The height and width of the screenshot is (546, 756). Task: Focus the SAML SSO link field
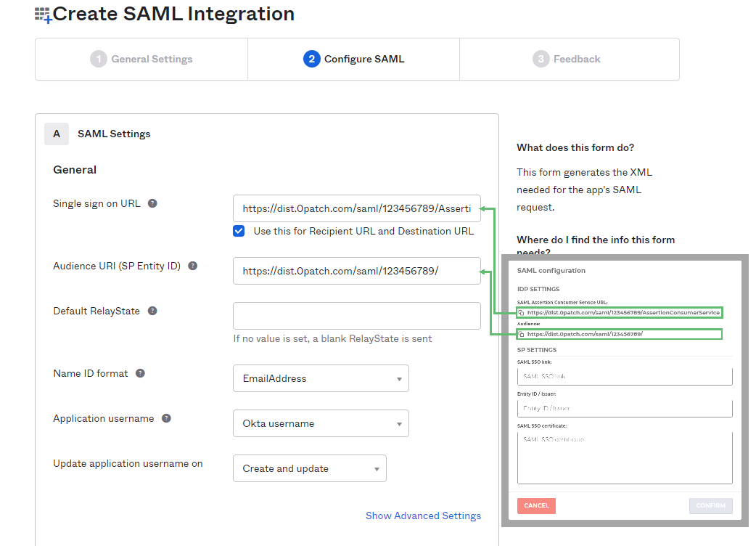(625, 376)
